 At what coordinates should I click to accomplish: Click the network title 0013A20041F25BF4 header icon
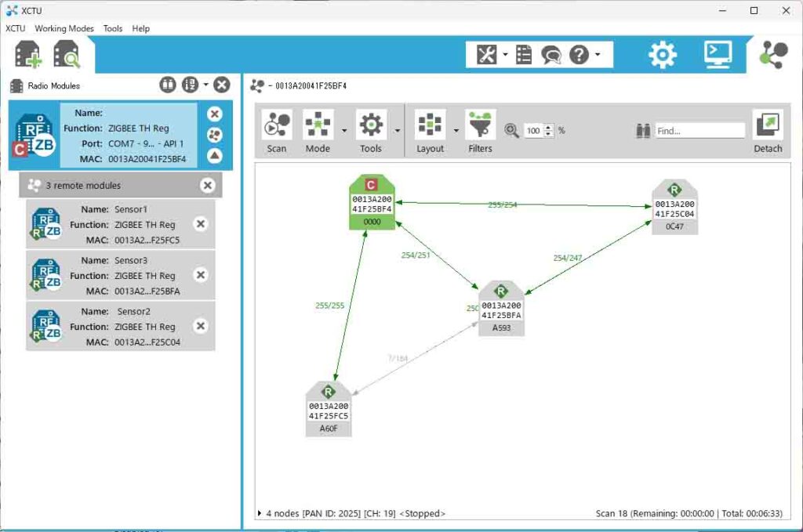point(257,85)
